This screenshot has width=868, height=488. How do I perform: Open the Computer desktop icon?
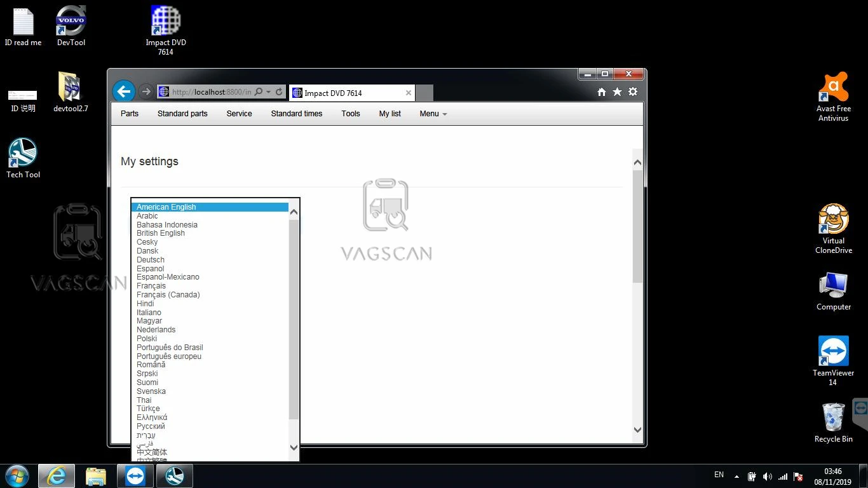pos(834,291)
